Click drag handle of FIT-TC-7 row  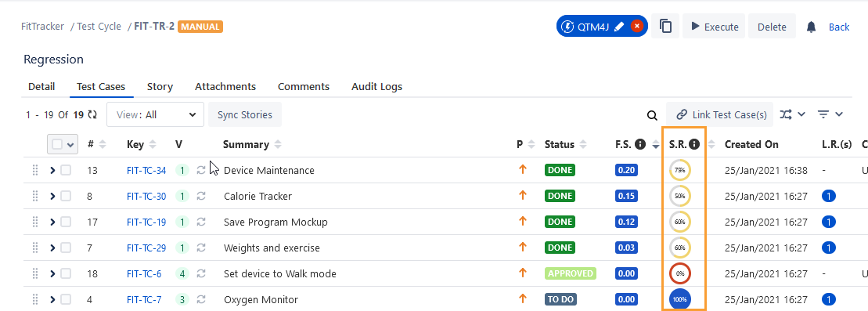35,299
